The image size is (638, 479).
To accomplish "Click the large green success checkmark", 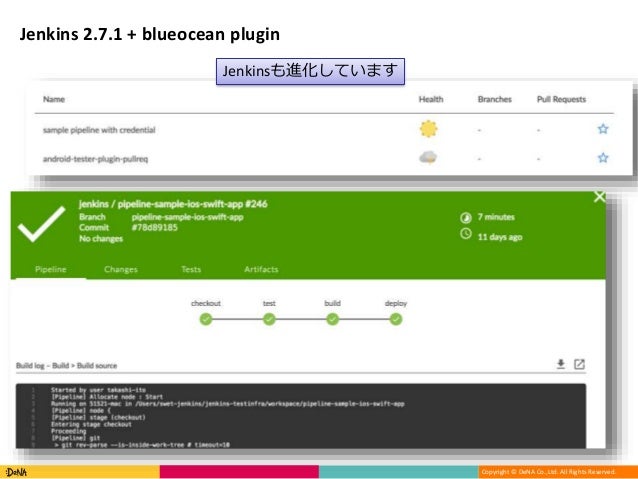I will (x=42, y=224).
